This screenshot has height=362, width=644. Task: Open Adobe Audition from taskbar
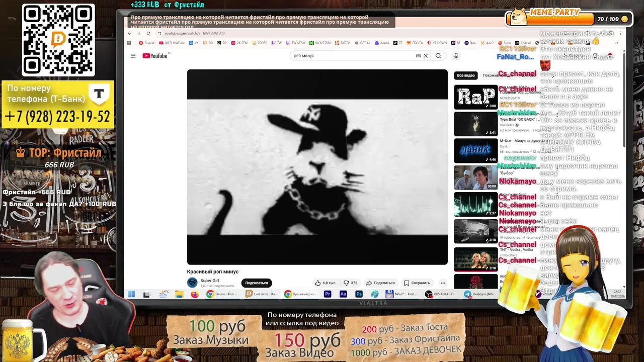tap(343, 294)
